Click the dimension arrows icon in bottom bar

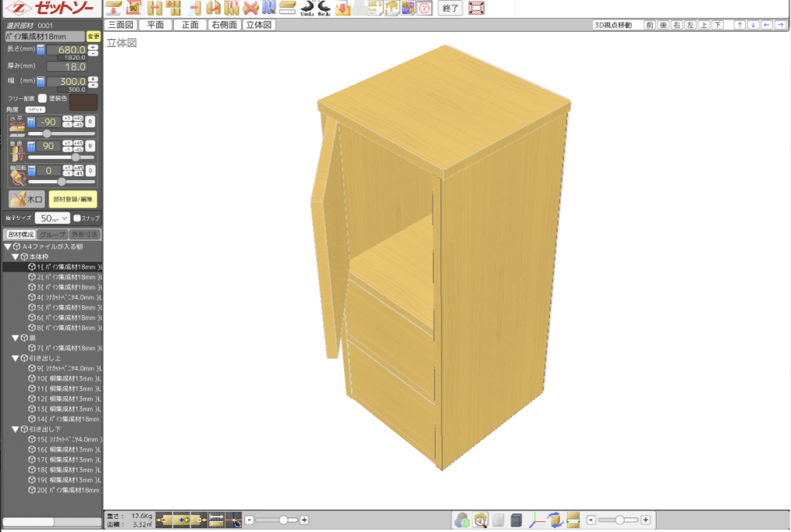tap(573, 520)
